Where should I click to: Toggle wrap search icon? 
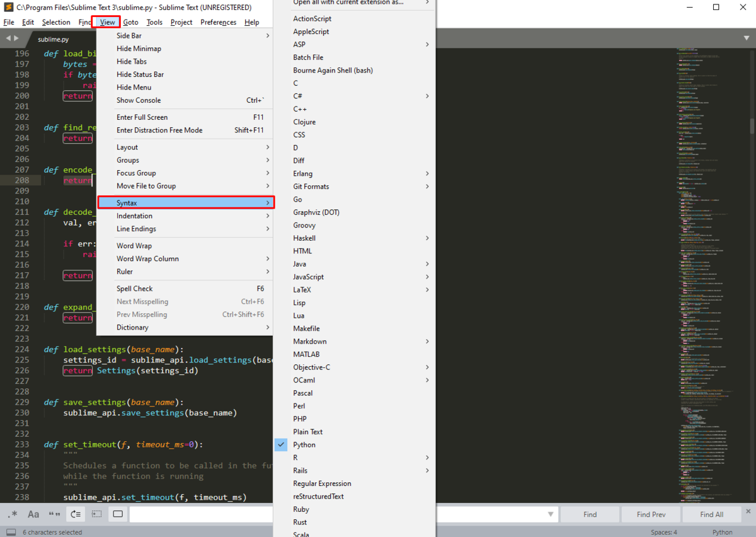tap(76, 514)
